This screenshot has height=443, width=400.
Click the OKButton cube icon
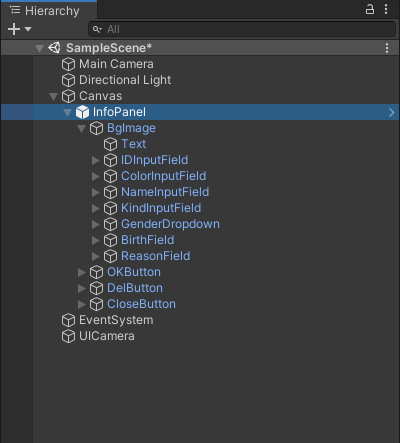click(96, 272)
